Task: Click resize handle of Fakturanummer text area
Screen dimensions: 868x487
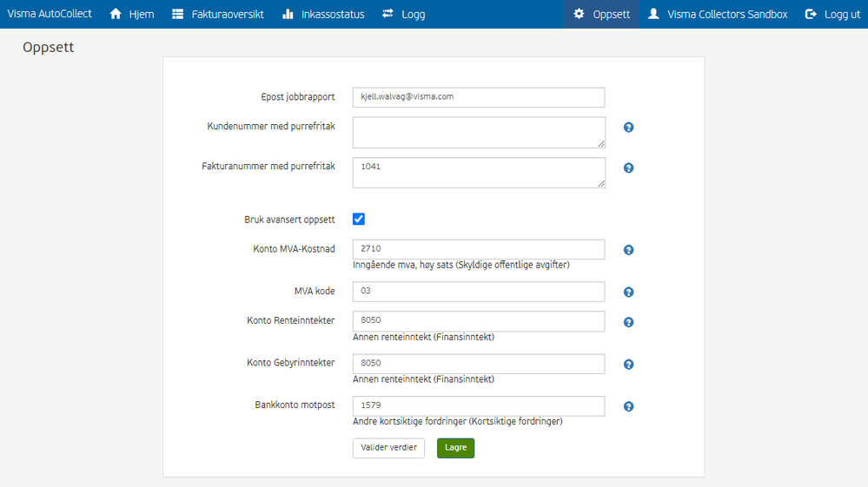Action: click(600, 183)
